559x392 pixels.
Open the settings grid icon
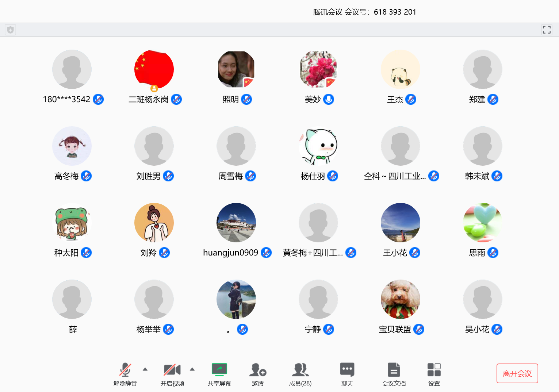pos(434,370)
